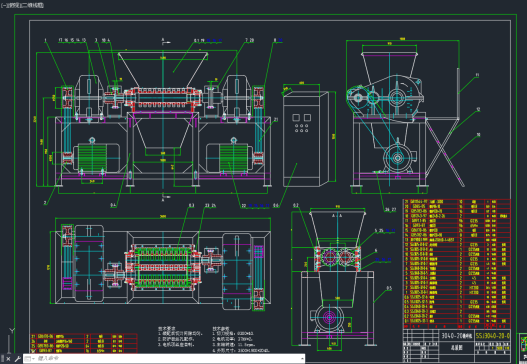Select the SSJ3040-20-0 drawing number text
The width and height of the screenshot is (527, 364).
pos(493,335)
